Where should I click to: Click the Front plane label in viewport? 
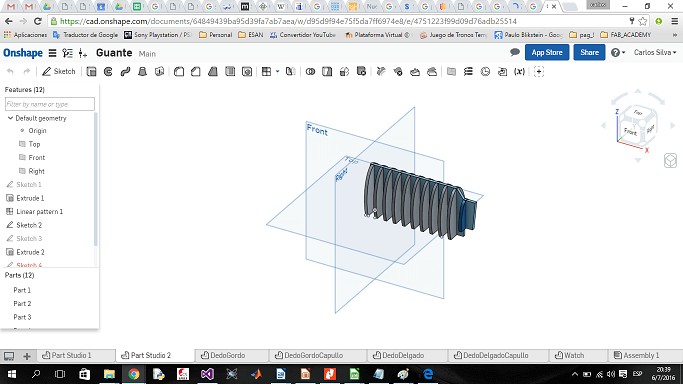click(x=317, y=130)
